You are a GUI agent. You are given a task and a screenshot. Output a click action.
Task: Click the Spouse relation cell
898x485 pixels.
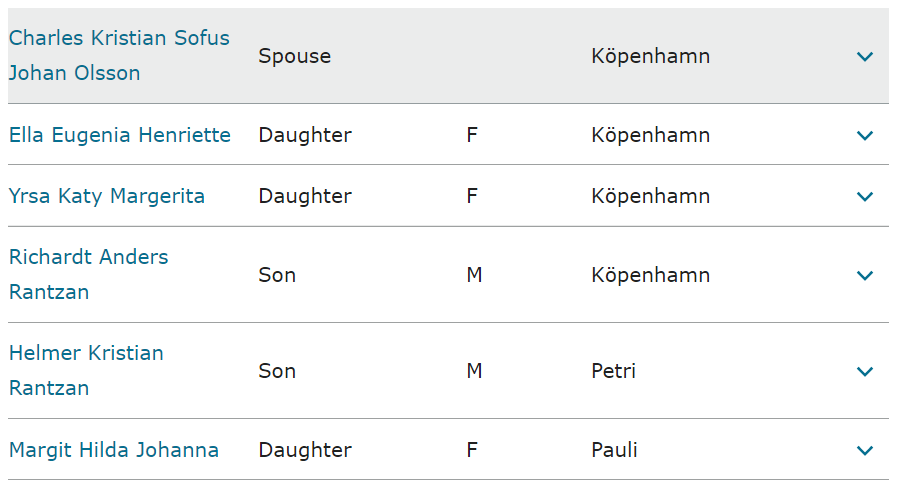click(x=295, y=56)
